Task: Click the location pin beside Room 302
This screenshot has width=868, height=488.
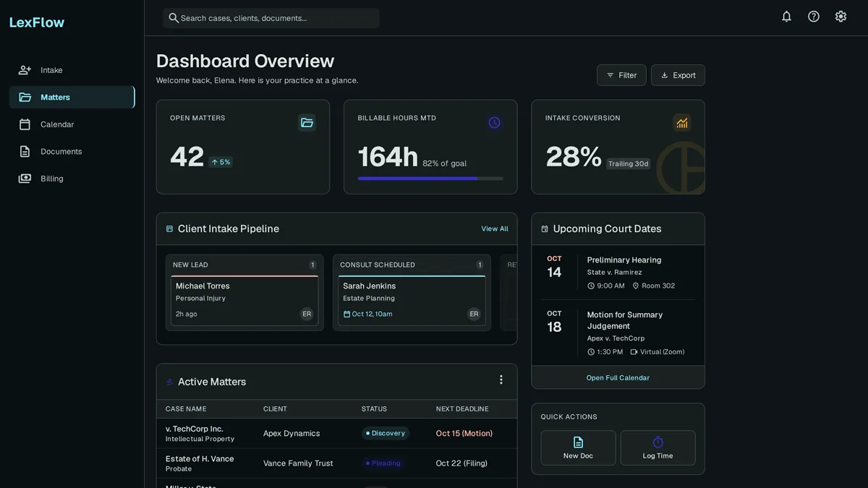Action: (x=636, y=286)
